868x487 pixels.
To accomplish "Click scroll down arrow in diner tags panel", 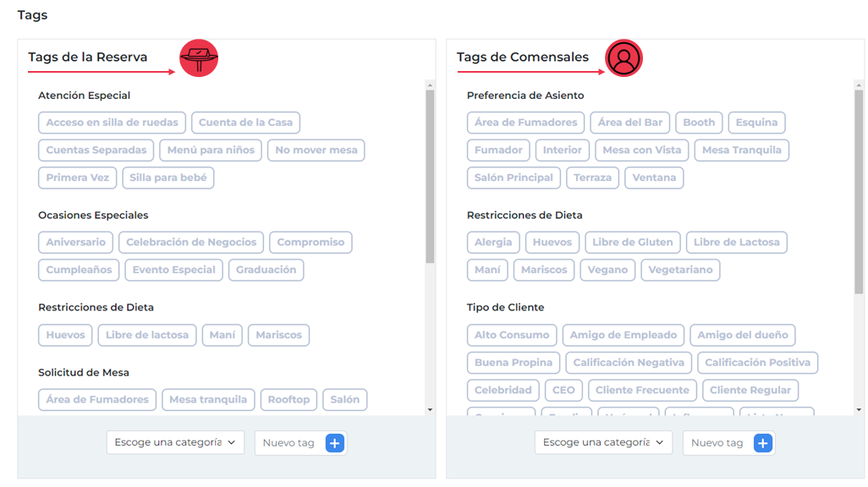I will 859,410.
